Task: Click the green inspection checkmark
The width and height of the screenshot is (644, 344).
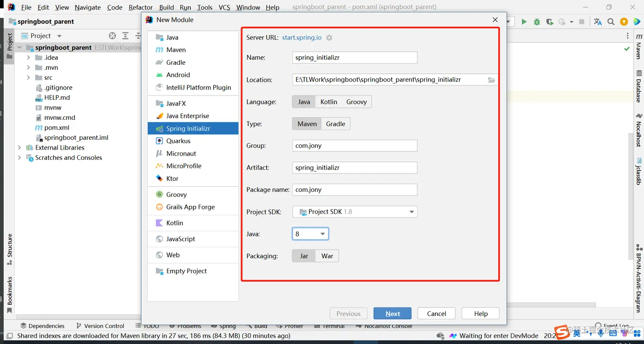Action: (627, 49)
